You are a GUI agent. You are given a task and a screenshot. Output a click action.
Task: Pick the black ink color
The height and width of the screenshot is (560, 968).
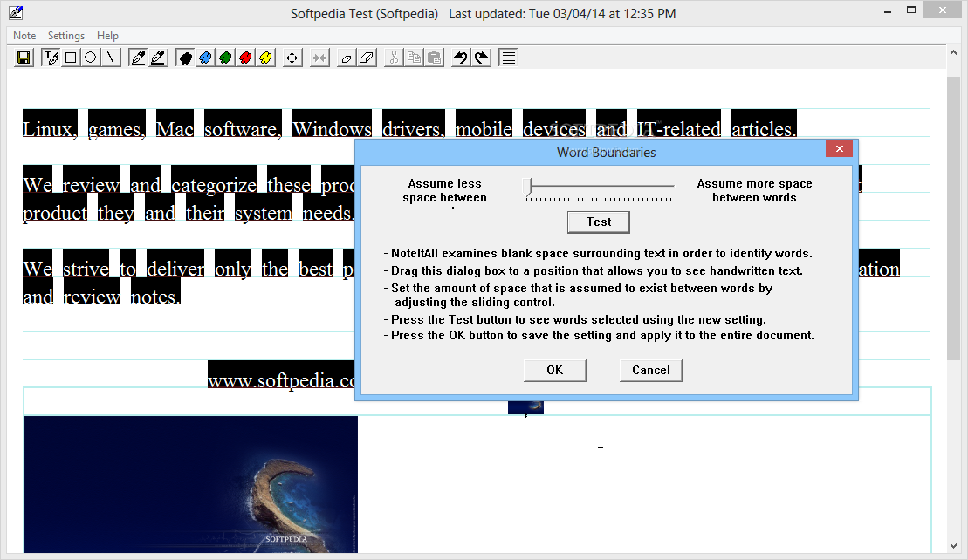click(185, 58)
